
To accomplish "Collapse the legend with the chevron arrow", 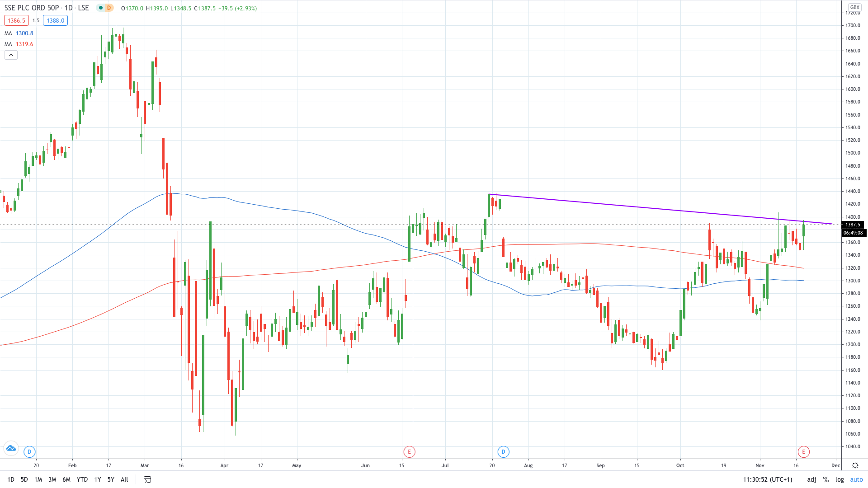I will [10, 55].
